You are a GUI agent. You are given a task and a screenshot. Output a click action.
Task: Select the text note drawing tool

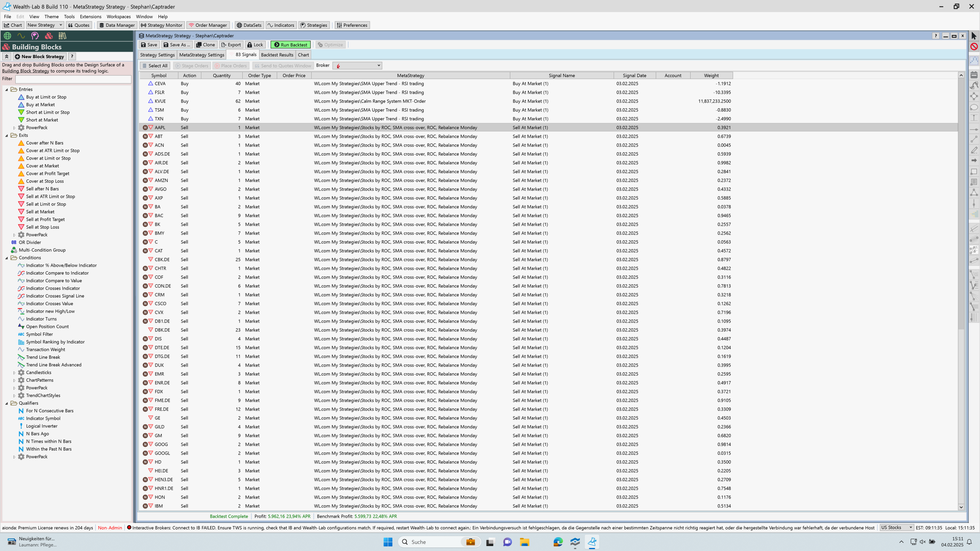974,182
